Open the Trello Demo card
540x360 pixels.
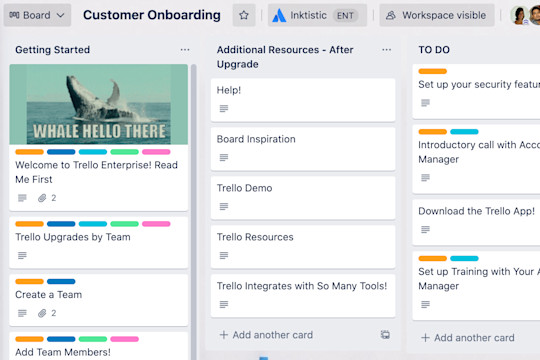pyautogui.click(x=303, y=198)
